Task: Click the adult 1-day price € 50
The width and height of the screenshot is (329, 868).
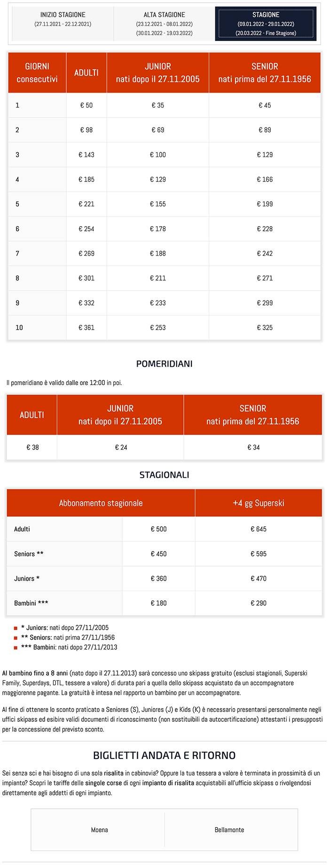Action: coord(86,105)
